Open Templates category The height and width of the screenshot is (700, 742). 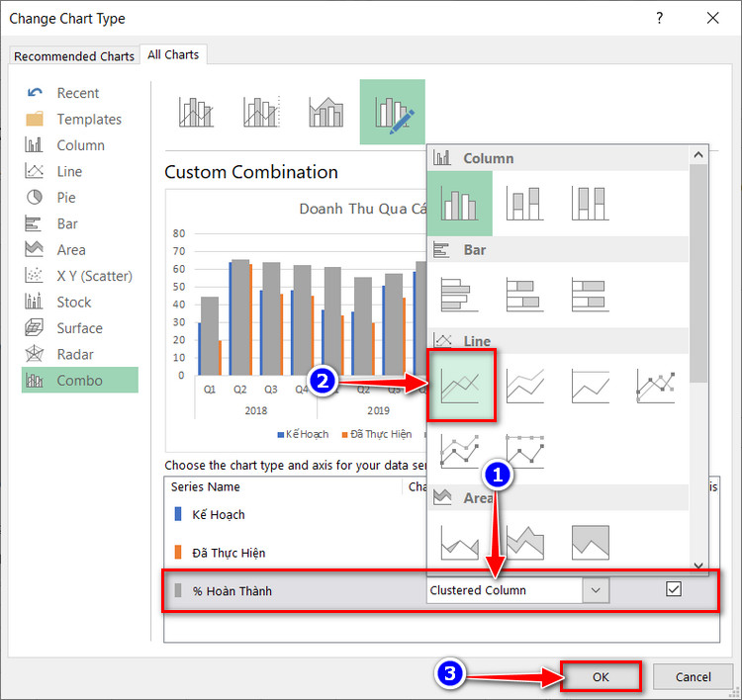[80, 120]
